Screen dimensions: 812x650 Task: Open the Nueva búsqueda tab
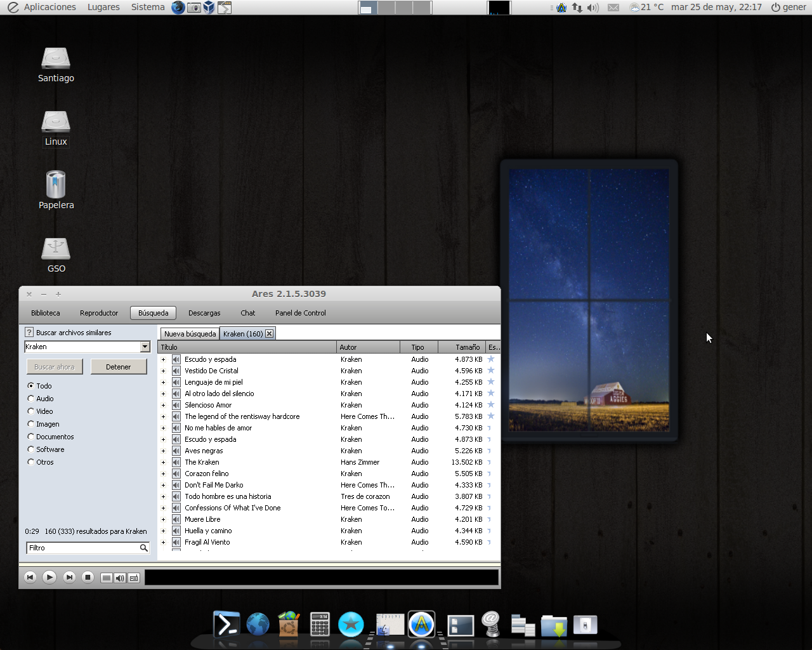(x=190, y=334)
